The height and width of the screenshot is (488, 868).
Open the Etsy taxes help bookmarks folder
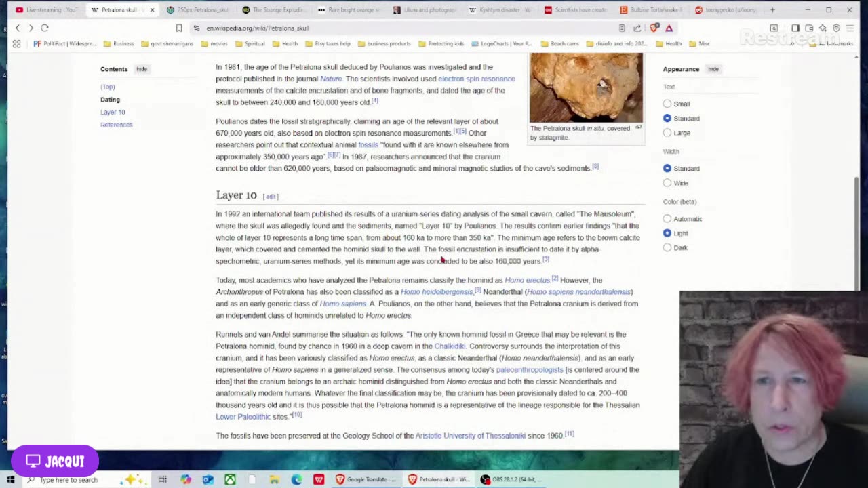pos(328,43)
